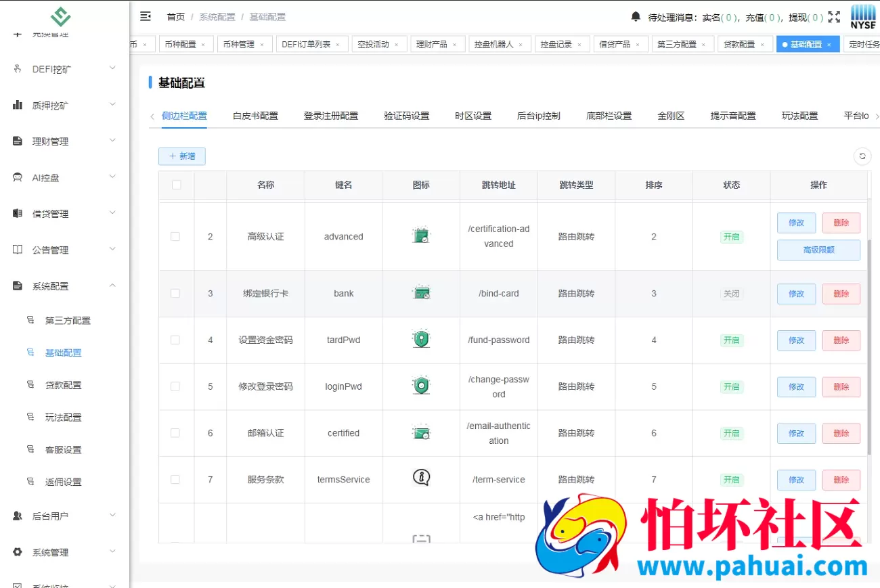Close the DEFI订单列表 tag tab
880x588 pixels.
tap(337, 45)
